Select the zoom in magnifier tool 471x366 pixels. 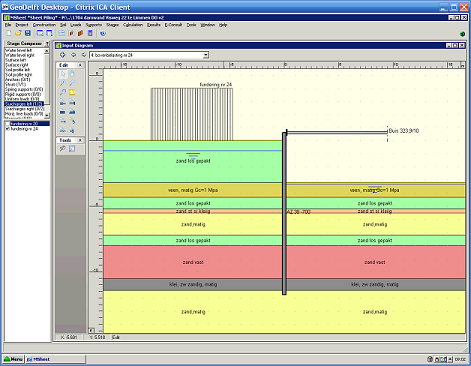click(x=63, y=83)
